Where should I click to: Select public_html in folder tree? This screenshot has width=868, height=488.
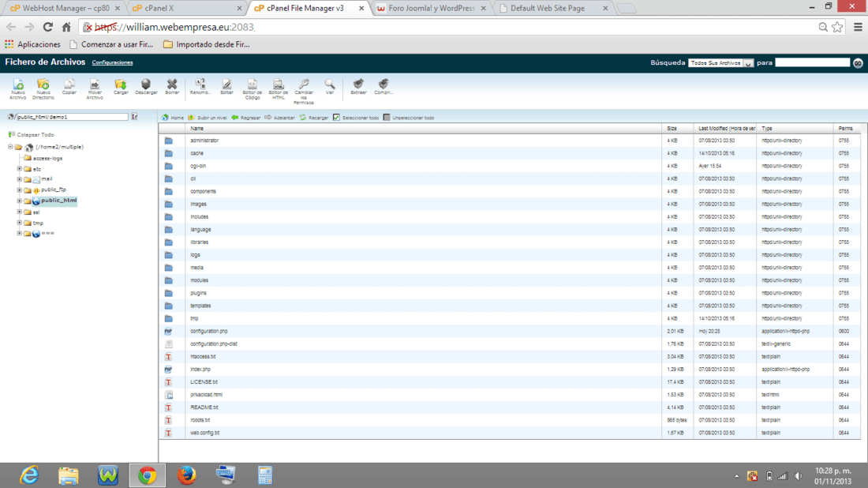(x=58, y=201)
